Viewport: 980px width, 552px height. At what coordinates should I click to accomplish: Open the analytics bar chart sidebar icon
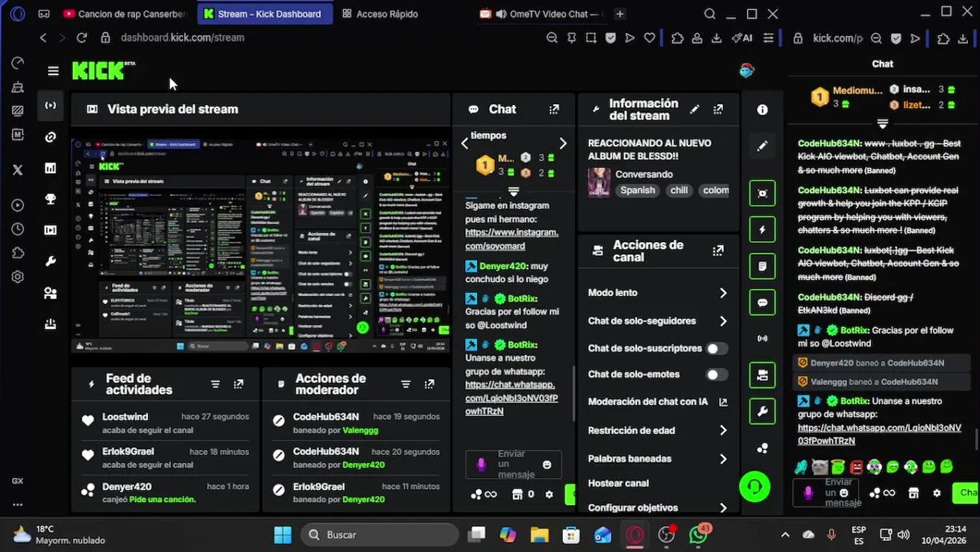(x=51, y=168)
